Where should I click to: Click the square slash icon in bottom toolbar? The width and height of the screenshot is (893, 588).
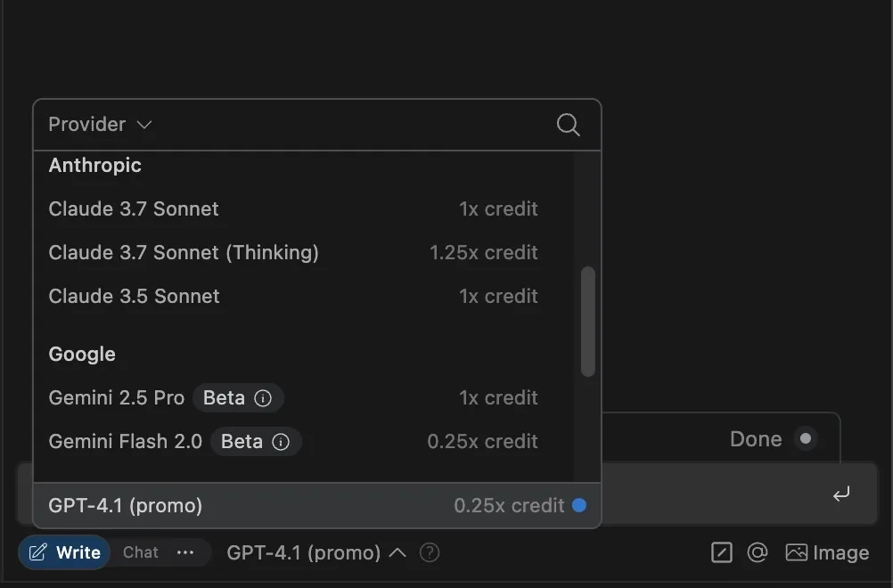722,553
